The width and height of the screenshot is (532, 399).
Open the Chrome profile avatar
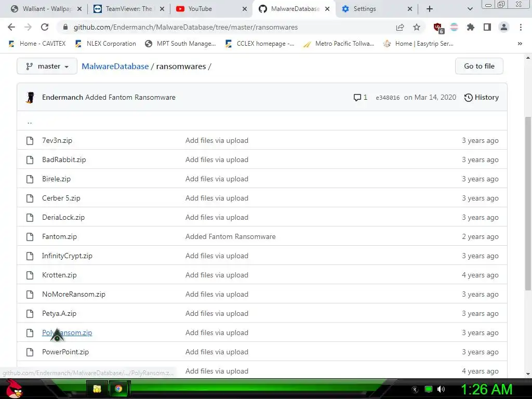tap(504, 27)
